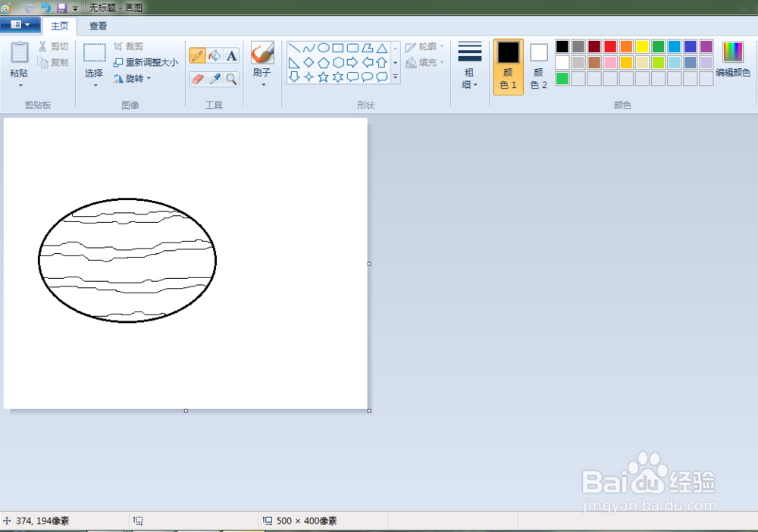Open the Select (选择) dropdown arrow

pyautogui.click(x=96, y=86)
